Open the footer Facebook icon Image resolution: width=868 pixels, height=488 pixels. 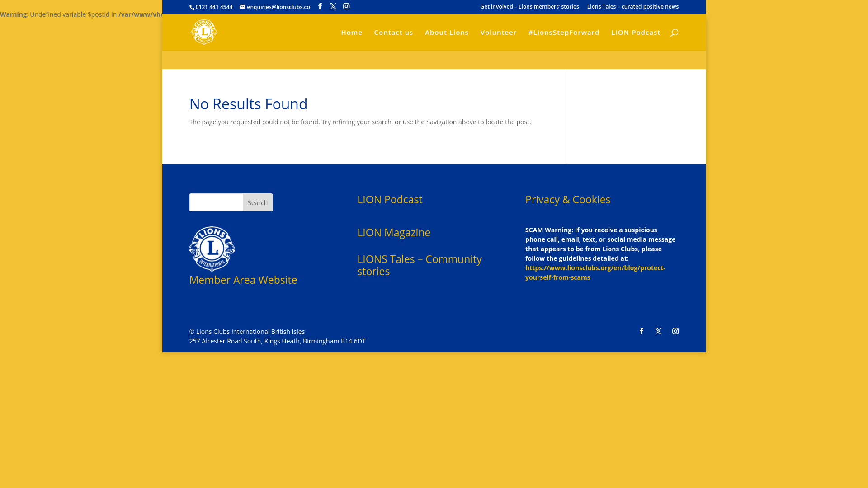(x=641, y=331)
